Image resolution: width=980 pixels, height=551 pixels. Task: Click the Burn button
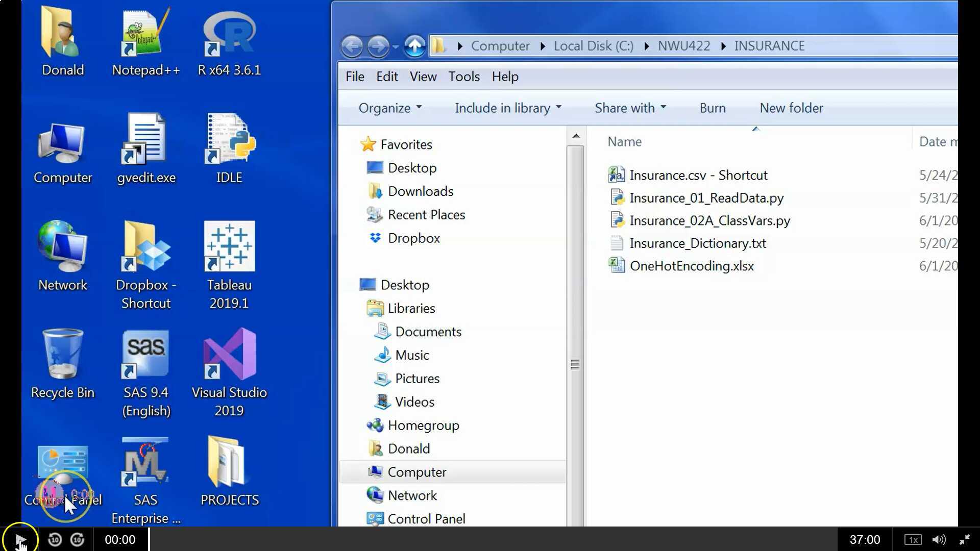click(x=712, y=108)
